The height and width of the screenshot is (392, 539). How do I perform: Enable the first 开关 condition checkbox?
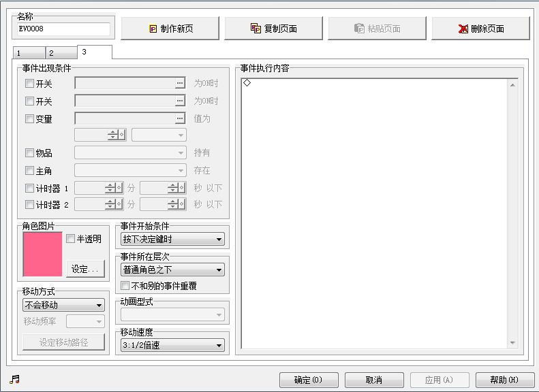tap(29, 84)
